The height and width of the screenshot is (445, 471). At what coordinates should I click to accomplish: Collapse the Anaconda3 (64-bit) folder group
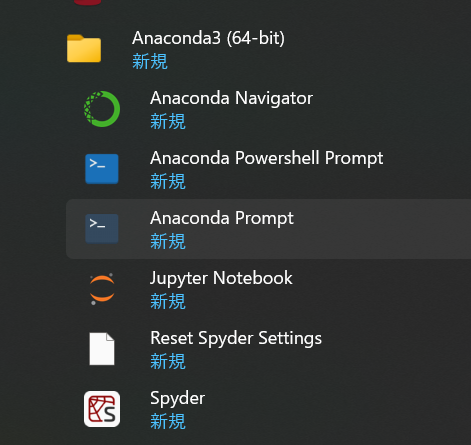[x=268, y=49]
